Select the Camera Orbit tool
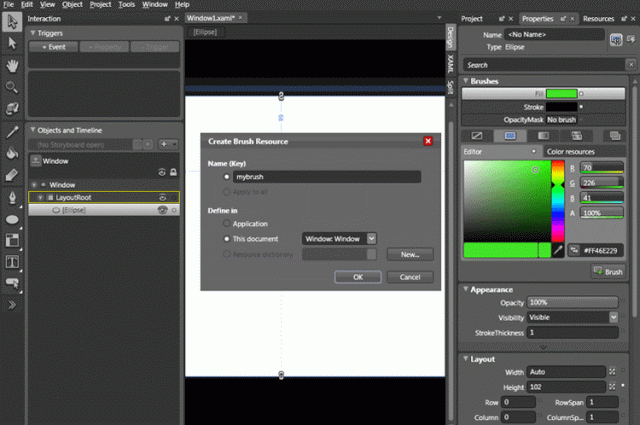This screenshot has height=425, width=640. 12,108
